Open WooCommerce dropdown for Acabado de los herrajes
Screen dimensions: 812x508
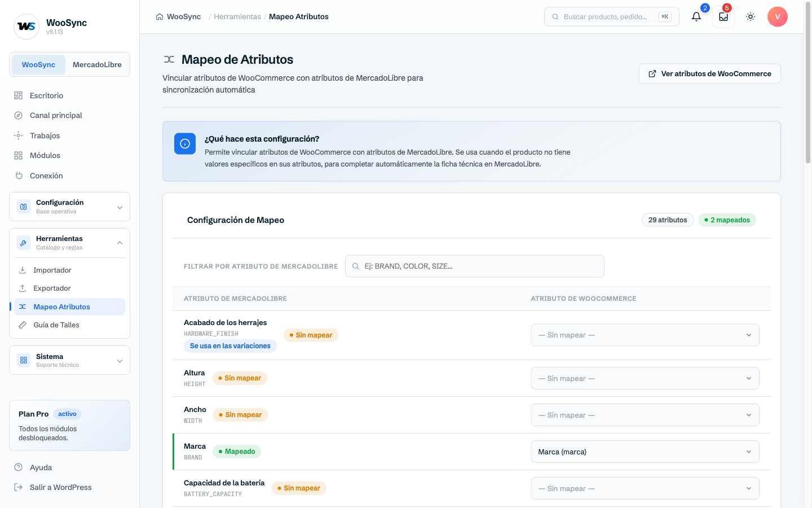pyautogui.click(x=645, y=335)
